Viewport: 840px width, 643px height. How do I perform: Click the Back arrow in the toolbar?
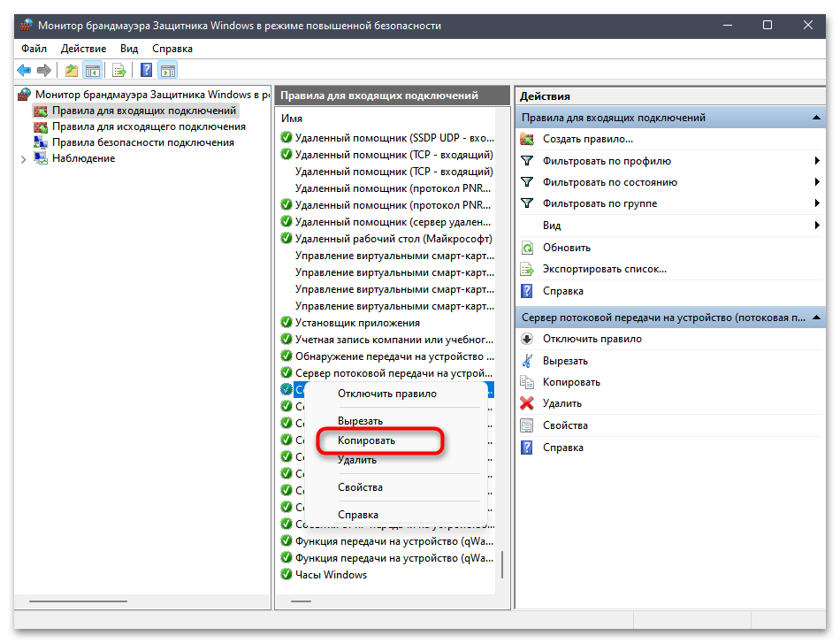pyautogui.click(x=24, y=71)
